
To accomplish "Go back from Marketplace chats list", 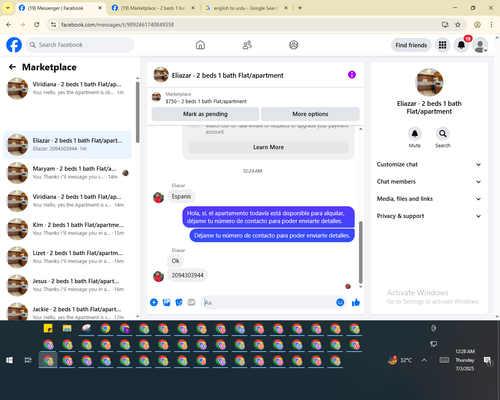I will [x=12, y=67].
